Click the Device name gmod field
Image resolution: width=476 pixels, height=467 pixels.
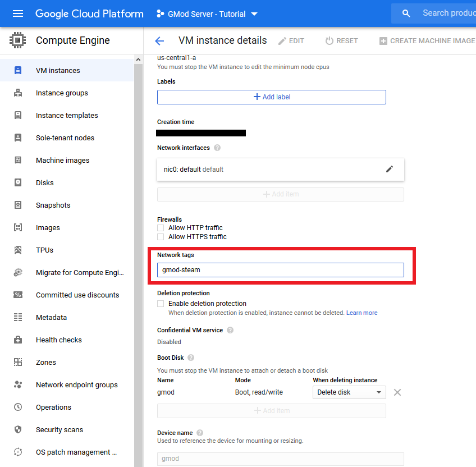coord(281,459)
